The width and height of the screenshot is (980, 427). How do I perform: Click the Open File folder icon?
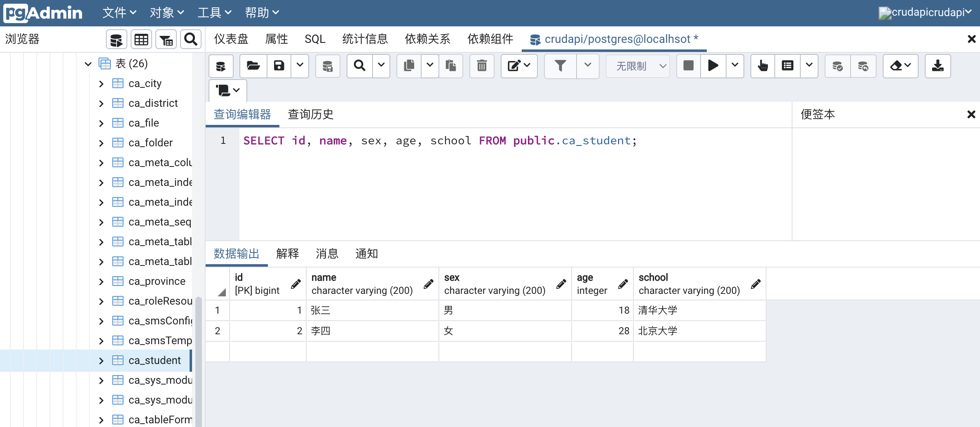253,66
